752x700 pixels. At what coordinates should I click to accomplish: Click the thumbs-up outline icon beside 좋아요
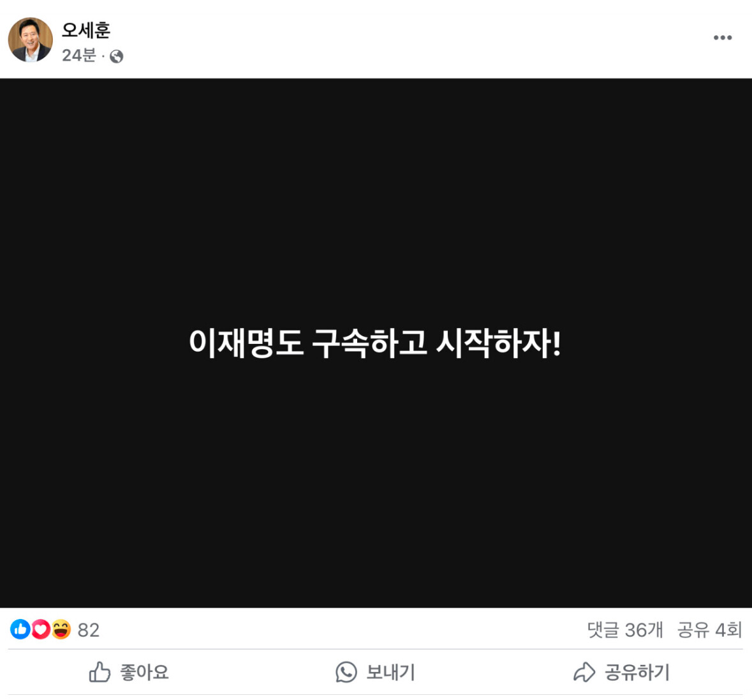[100, 672]
